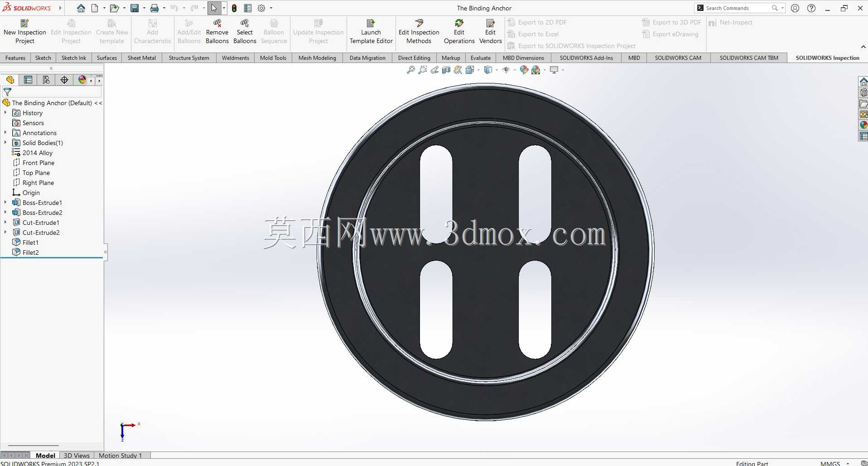
Task: Switch to the PropertyManager tab icon
Action: [x=28, y=80]
